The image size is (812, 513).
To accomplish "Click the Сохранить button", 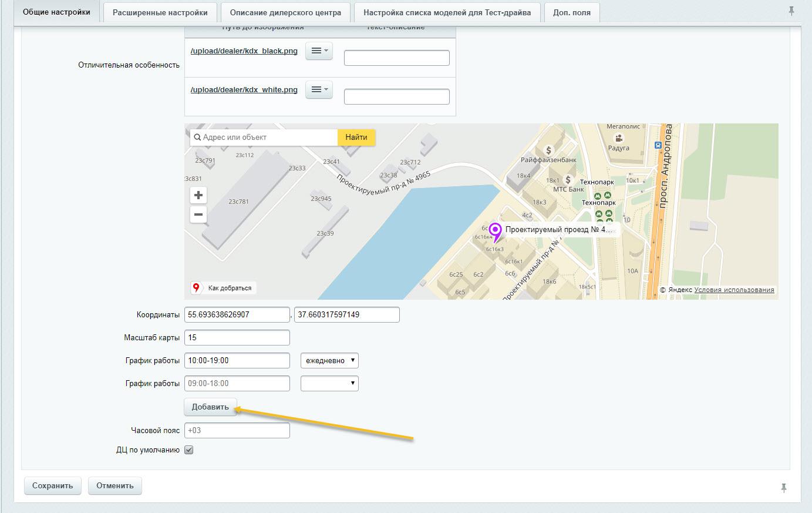I will click(x=52, y=486).
